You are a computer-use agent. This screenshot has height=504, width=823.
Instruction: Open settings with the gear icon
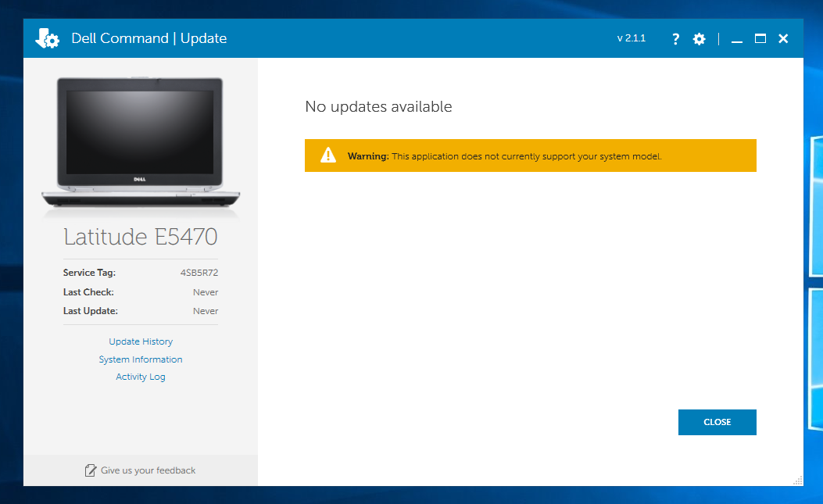(x=700, y=39)
